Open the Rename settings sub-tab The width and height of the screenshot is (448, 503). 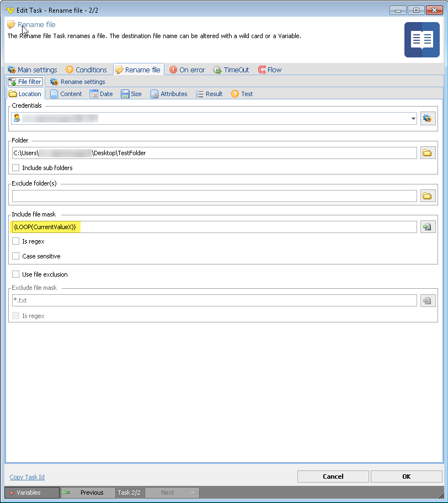78,82
